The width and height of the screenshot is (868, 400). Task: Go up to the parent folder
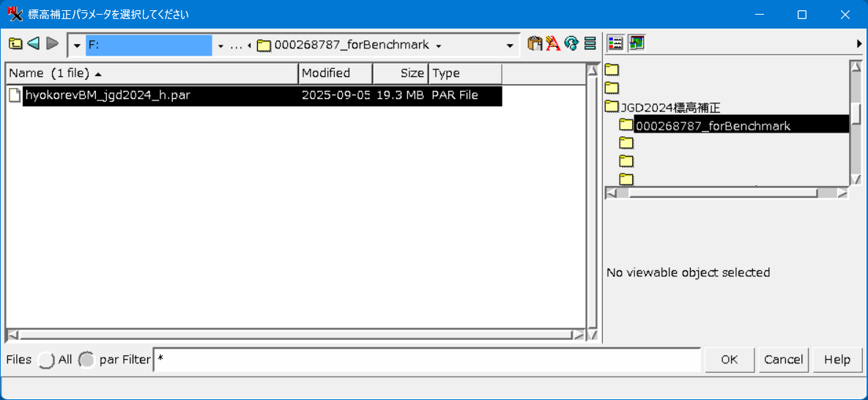[15, 44]
